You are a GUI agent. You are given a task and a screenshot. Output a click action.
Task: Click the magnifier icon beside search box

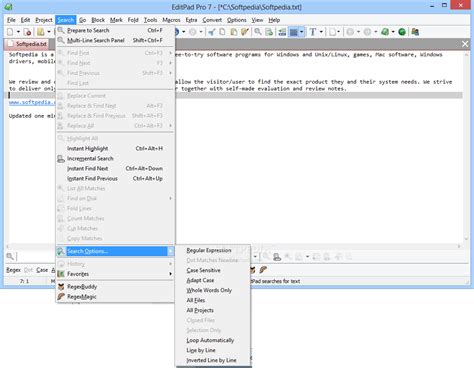[x=10, y=256]
